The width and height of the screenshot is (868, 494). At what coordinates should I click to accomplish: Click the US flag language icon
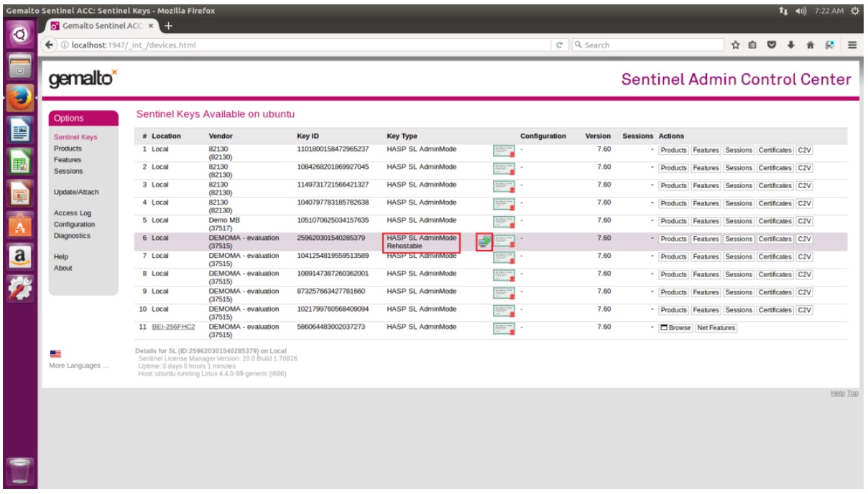coord(55,354)
